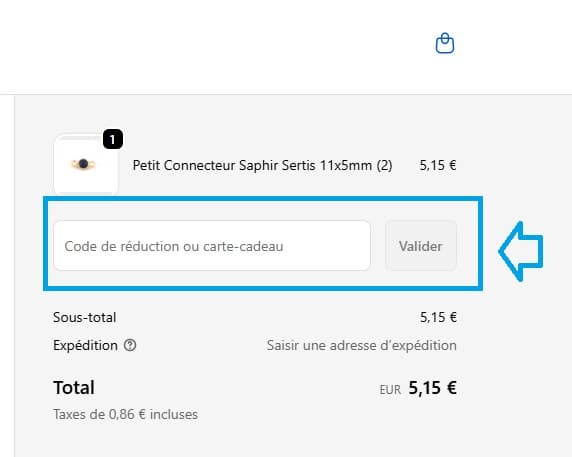Click the Expédition label
Screen dimensions: 572x457
tap(85, 345)
